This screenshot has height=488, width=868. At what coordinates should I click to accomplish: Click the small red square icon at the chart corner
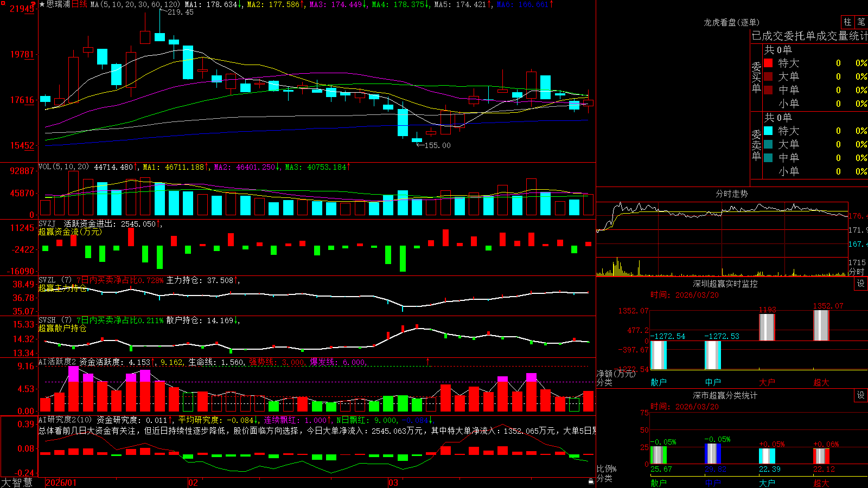coord(2,2)
